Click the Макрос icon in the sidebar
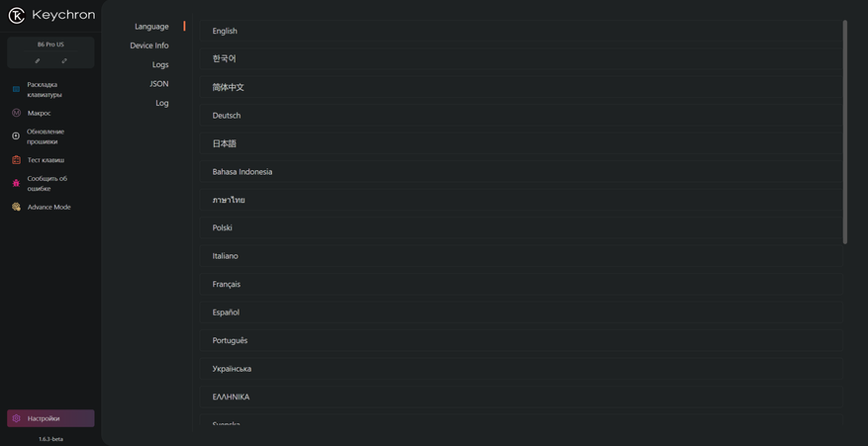The width and height of the screenshot is (868, 446). (16, 113)
